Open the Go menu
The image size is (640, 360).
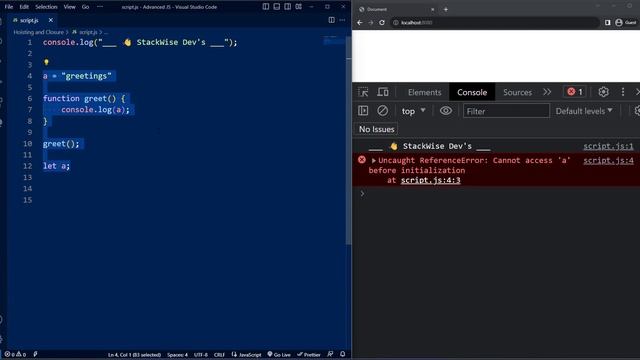coord(85,7)
